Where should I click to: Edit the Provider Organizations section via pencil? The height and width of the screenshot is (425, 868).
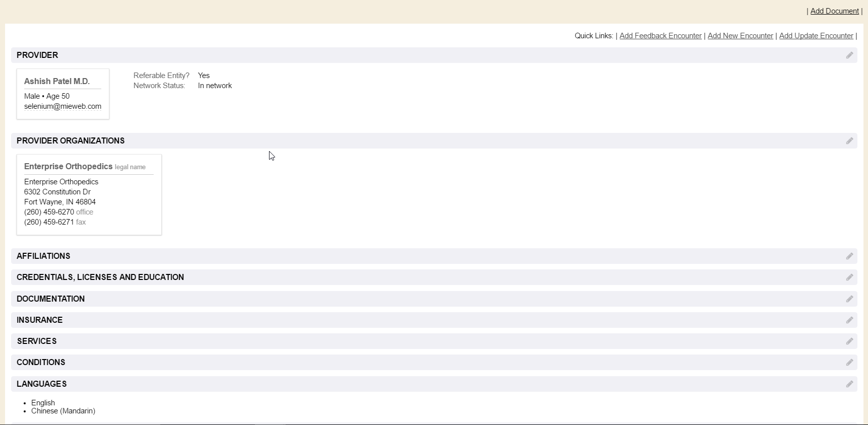click(x=849, y=141)
